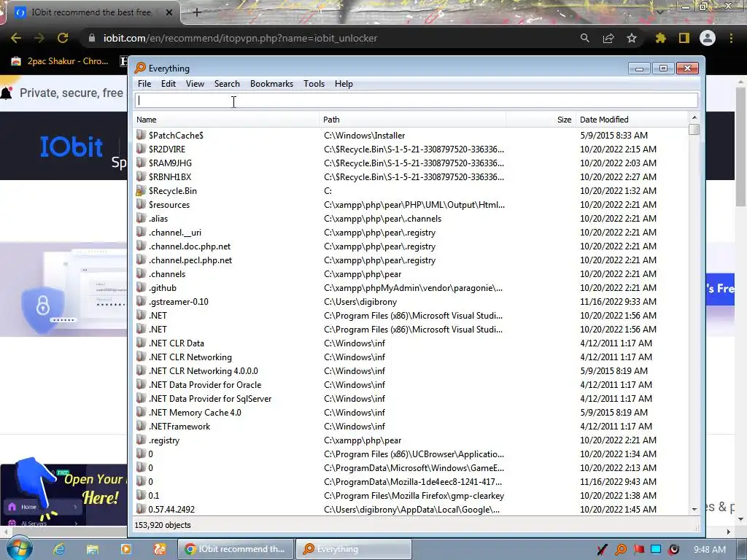
Task: Open a new Chrome tab
Action: (197, 12)
